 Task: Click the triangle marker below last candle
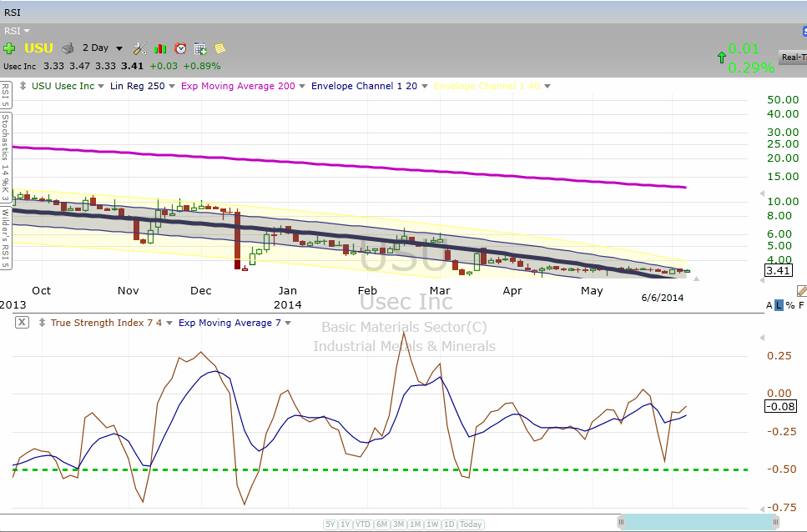click(x=696, y=279)
